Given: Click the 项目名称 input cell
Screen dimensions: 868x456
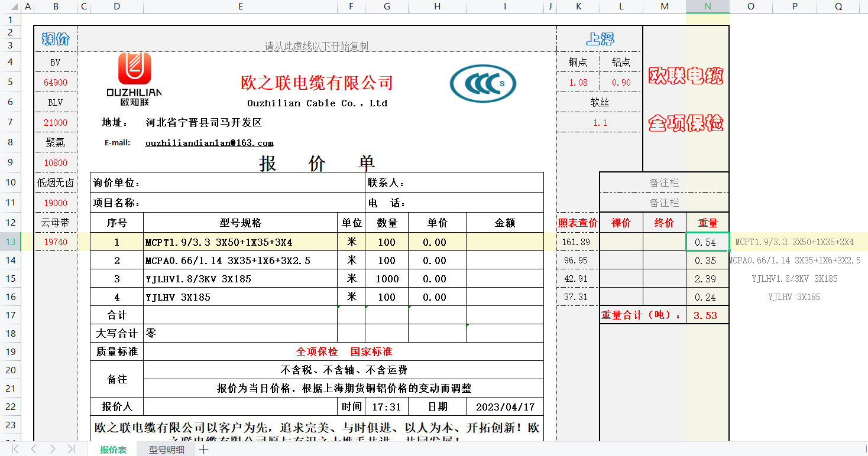Looking at the screenshot, I should [228, 203].
